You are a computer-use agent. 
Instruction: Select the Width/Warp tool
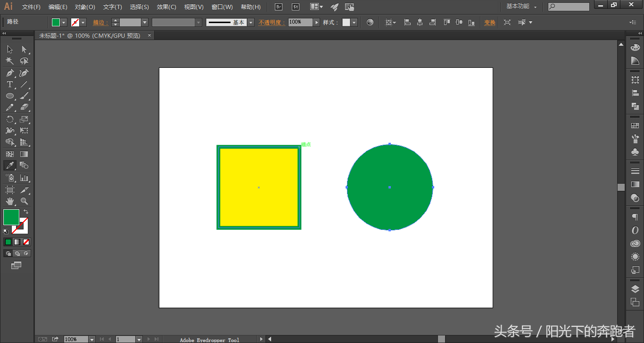(9, 131)
